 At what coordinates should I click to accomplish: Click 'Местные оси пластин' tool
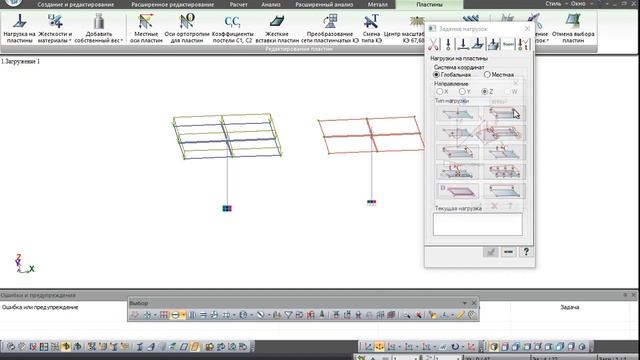146,28
